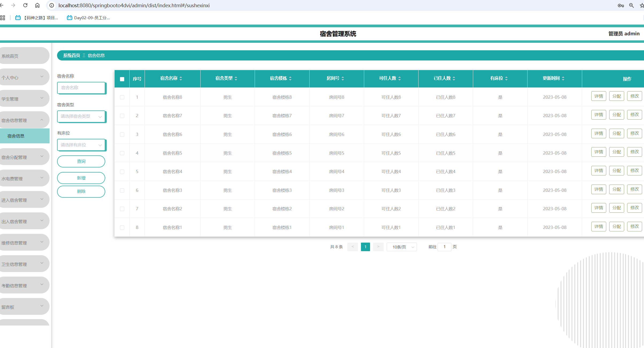Sort by 宿舍类型 column arrows
Image resolution: width=644 pixels, height=348 pixels.
[x=236, y=78]
